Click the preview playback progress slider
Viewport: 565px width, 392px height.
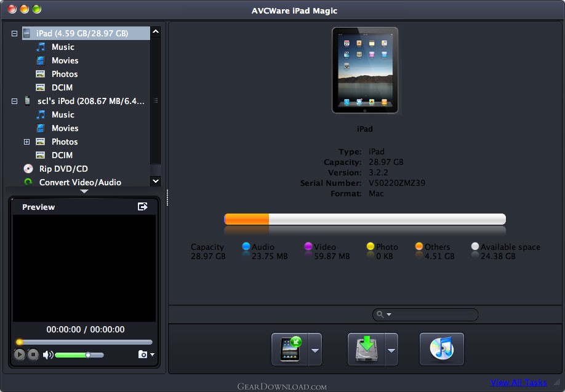(x=84, y=342)
